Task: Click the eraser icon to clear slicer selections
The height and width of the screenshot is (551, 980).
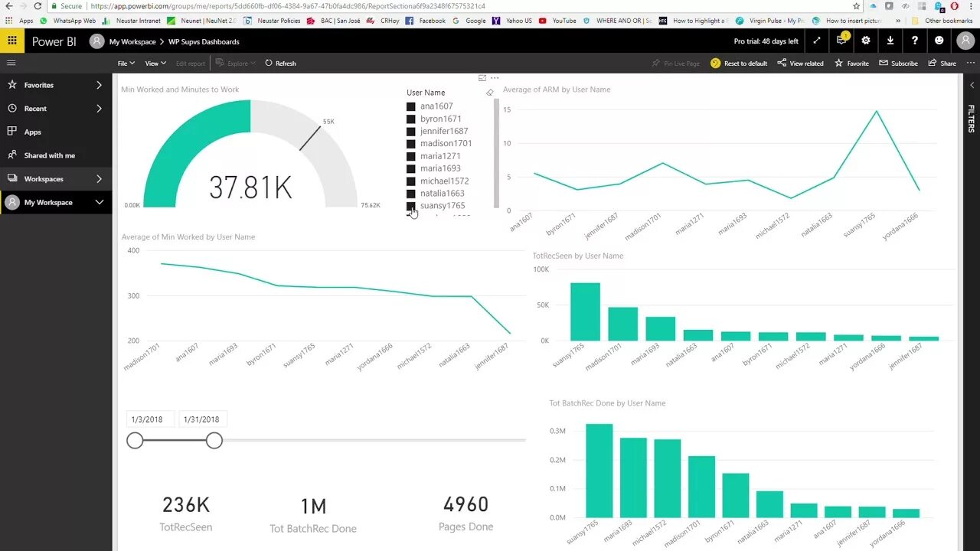Action: [489, 93]
